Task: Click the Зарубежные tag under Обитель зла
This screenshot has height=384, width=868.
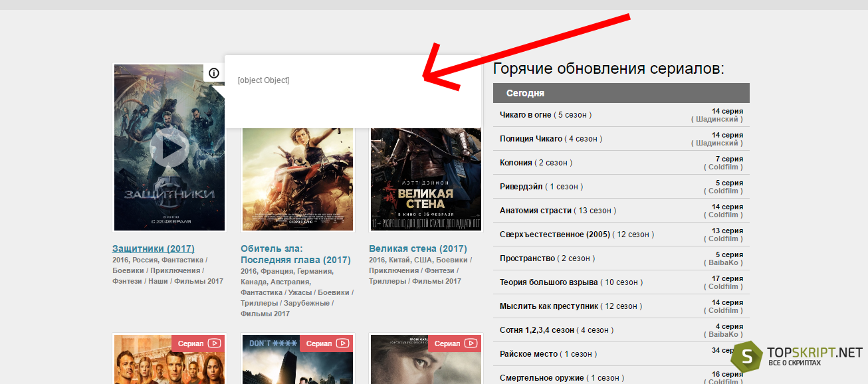Action: point(306,303)
